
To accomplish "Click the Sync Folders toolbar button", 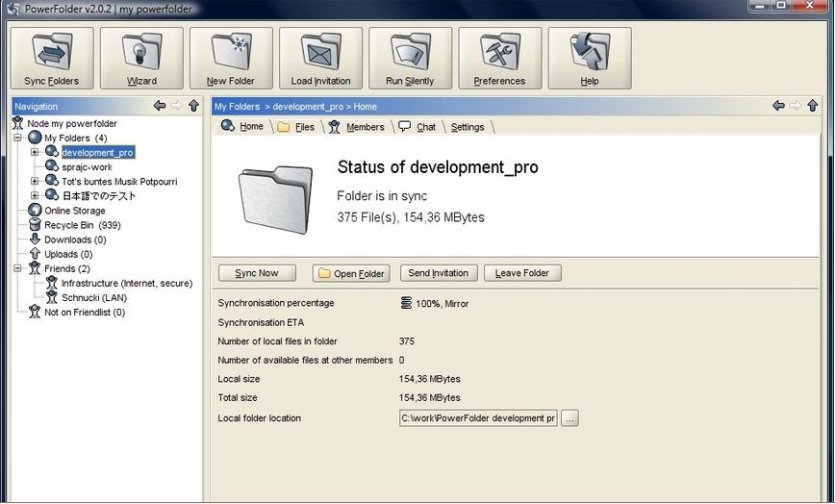I will pyautogui.click(x=52, y=59).
